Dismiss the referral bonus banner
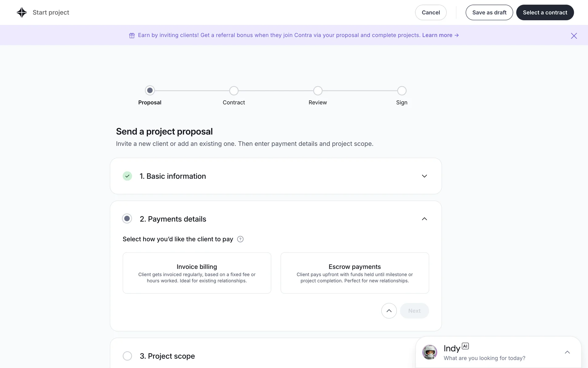 tap(574, 36)
